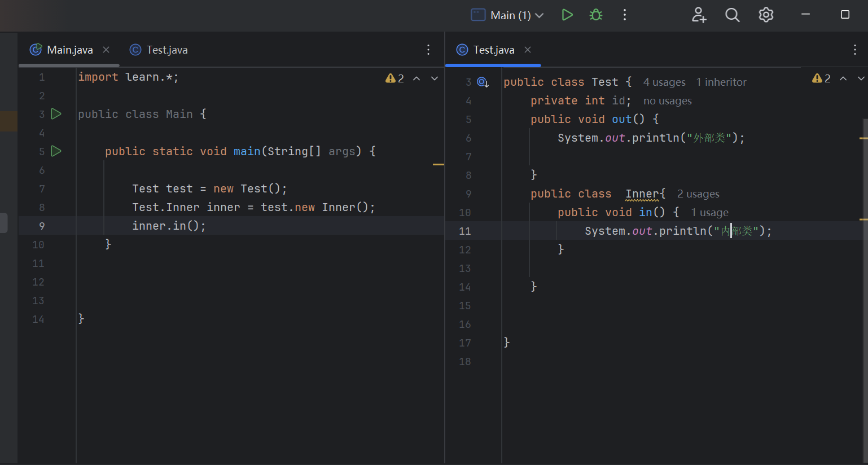This screenshot has width=868, height=465.
Task: Click run gutter icon beside main method
Action: [56, 151]
